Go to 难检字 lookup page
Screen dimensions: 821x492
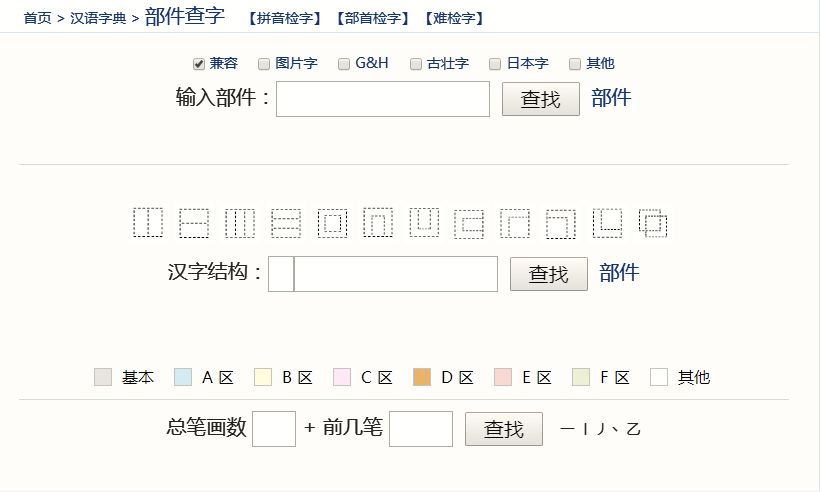(453, 18)
